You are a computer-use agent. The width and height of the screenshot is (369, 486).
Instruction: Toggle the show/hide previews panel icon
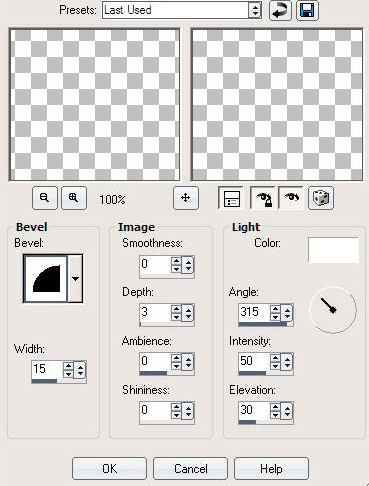pyautogui.click(x=232, y=198)
